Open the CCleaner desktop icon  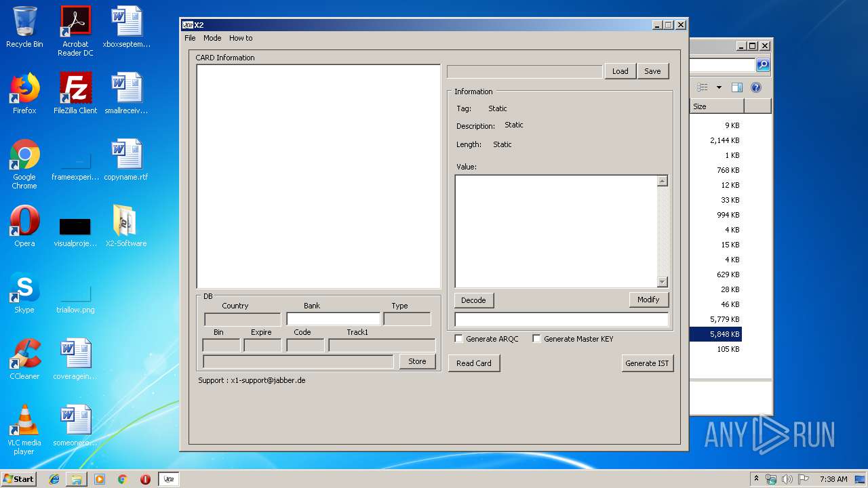(x=24, y=359)
